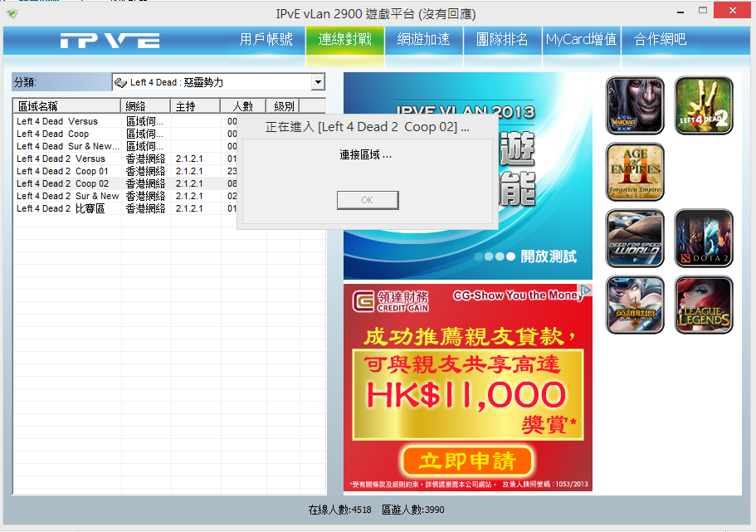Open the 網遊加速 tab
The width and height of the screenshot is (756, 532).
423,40
